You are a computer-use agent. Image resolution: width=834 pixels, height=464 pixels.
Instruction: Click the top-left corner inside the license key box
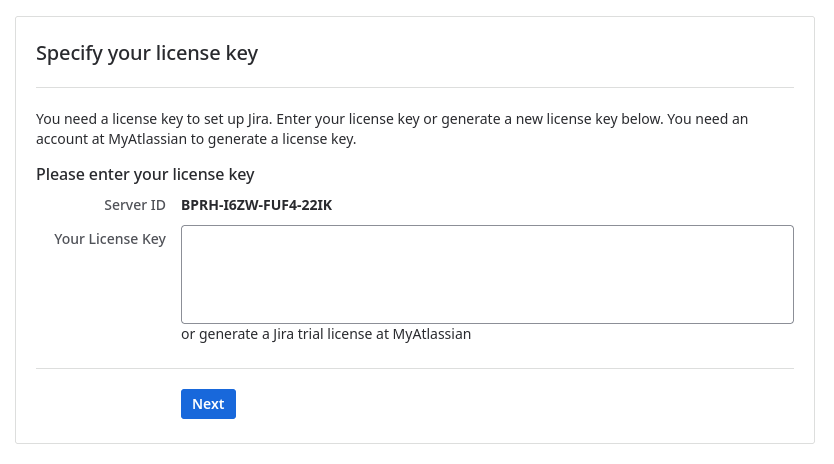(186, 230)
